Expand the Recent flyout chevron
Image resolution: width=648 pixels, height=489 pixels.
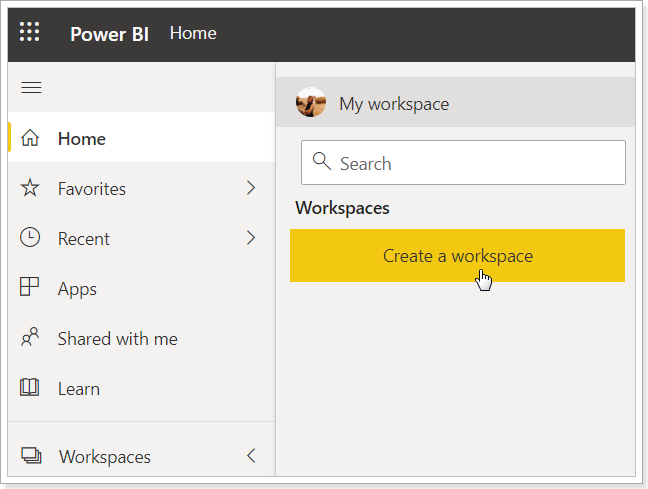(250, 238)
